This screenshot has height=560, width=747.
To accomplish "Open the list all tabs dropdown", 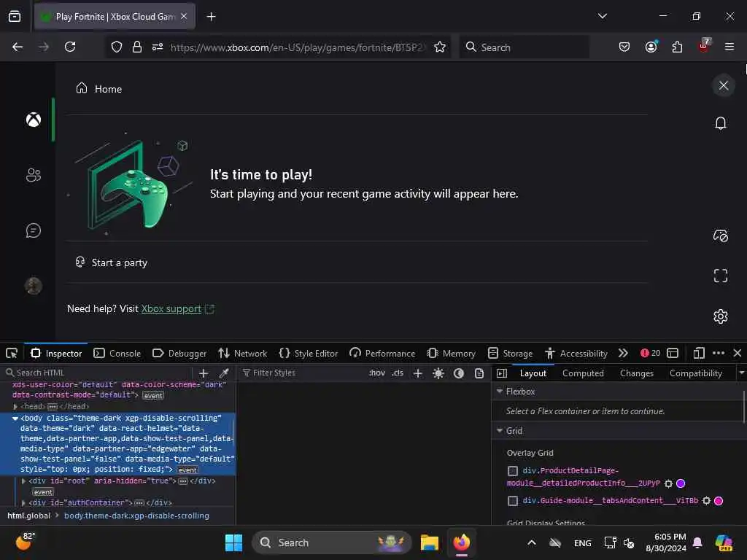I will click(x=602, y=16).
